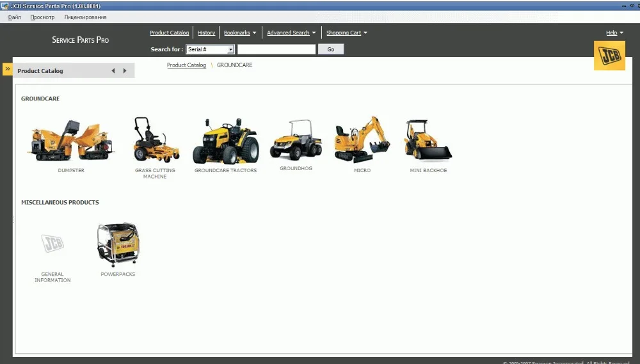
Task: Expand the Shopping Cart dropdown arrow
Action: [365, 33]
